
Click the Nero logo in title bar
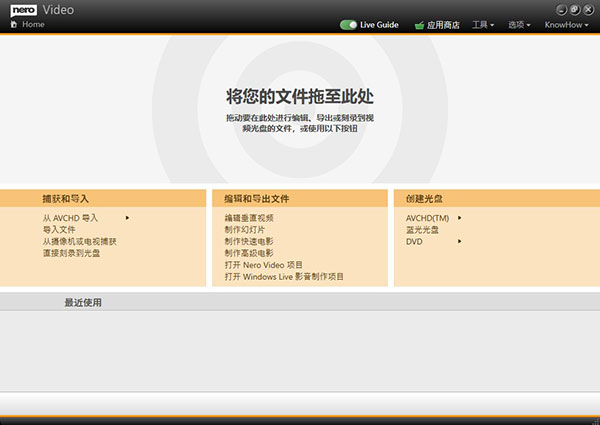pos(21,8)
